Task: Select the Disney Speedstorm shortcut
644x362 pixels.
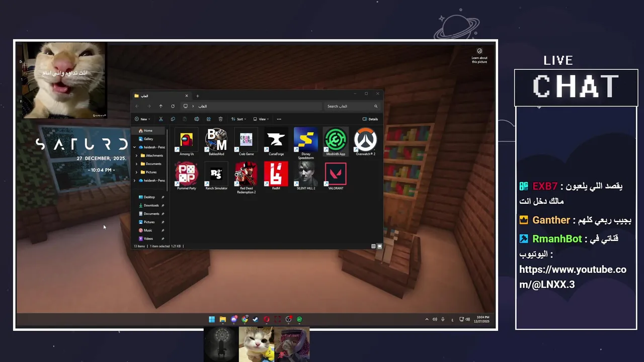Action: (x=306, y=143)
